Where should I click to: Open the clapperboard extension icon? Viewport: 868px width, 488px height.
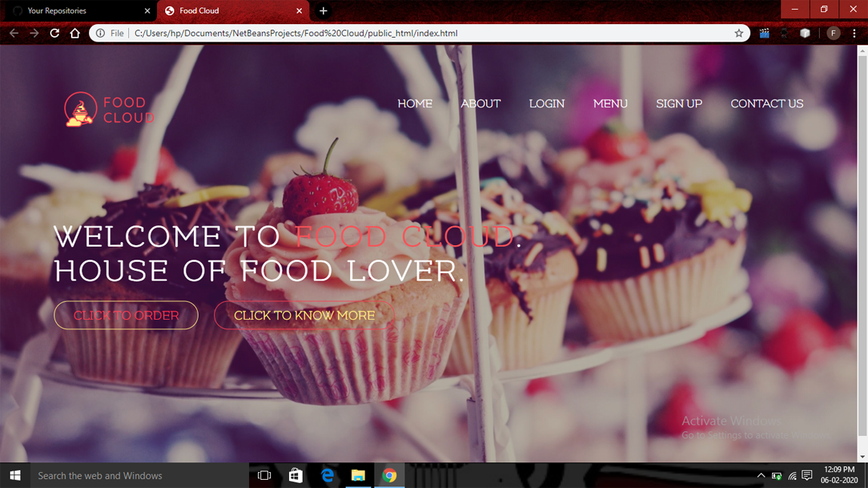point(764,32)
